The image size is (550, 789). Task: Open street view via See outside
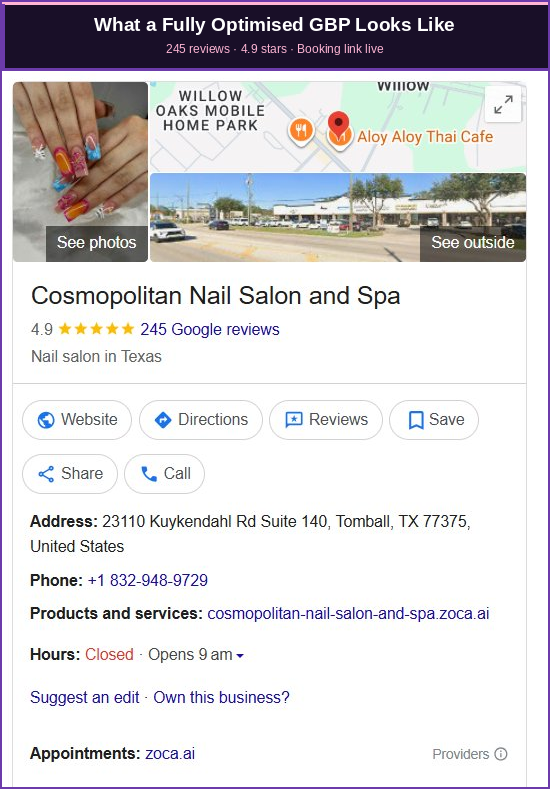pos(473,243)
